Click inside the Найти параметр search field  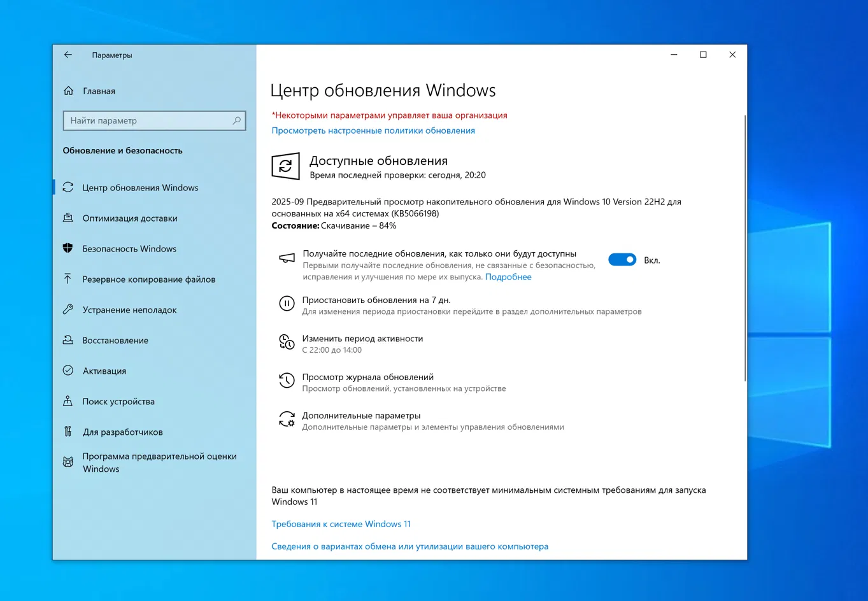click(155, 120)
